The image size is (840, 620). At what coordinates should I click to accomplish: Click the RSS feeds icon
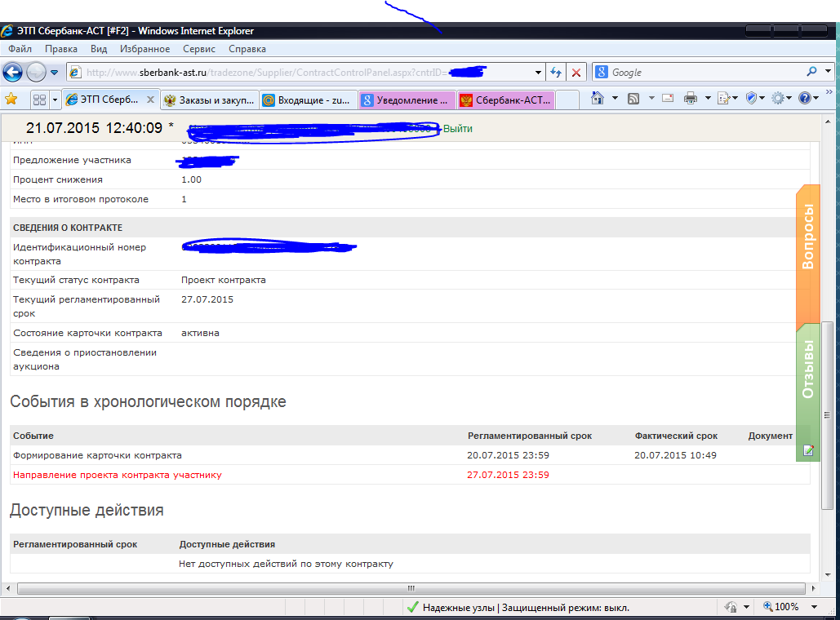coord(633,99)
